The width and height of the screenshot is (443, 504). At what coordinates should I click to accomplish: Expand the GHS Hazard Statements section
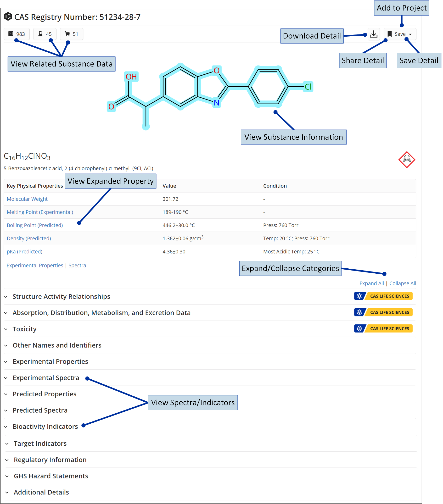click(x=51, y=476)
